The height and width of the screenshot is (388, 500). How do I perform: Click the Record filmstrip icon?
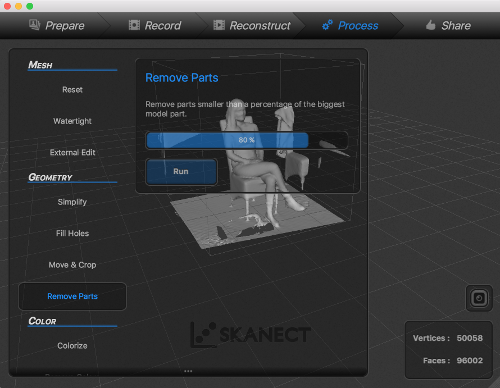coord(134,25)
